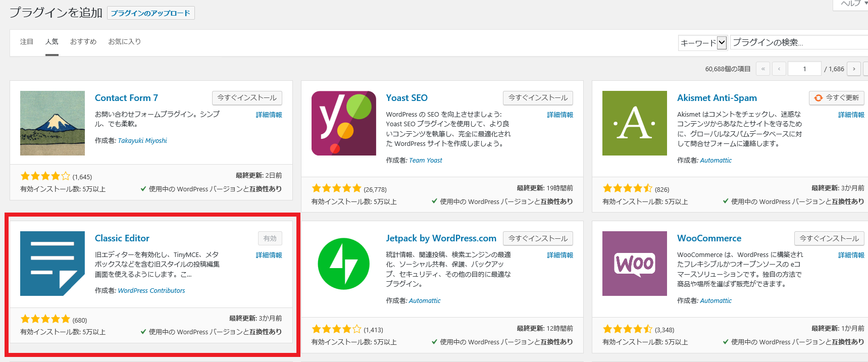Click the プラグインを追加 page heading

[56, 13]
